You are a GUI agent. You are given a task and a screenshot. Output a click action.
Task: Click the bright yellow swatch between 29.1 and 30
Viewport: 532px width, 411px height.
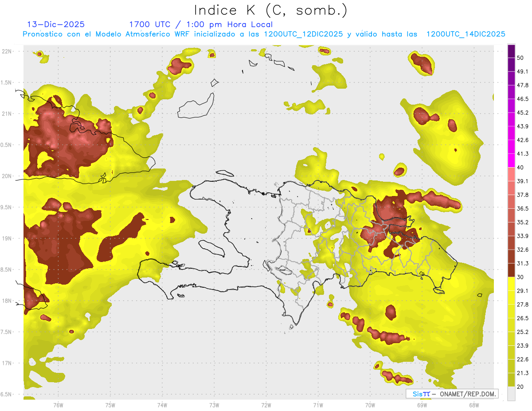tap(511, 284)
